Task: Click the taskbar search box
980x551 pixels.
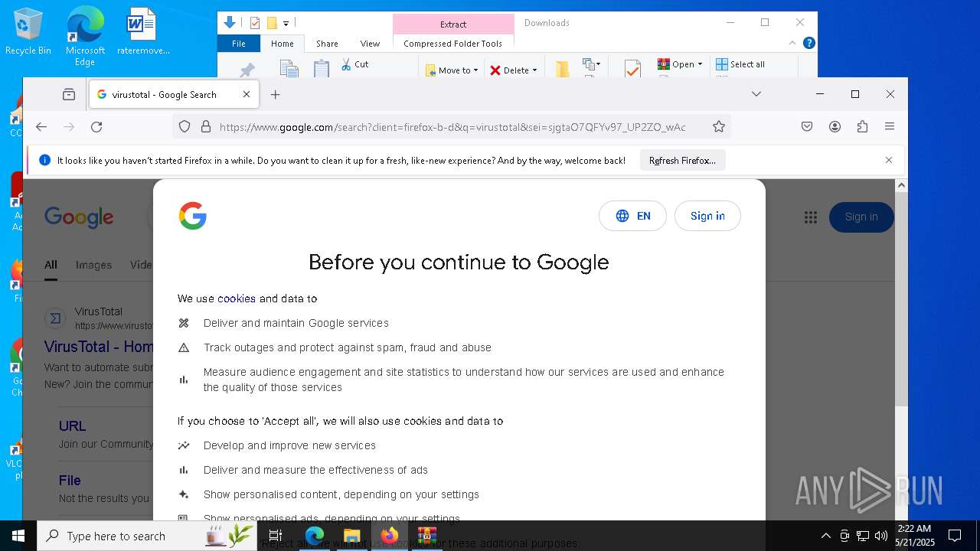Action: pos(147,536)
